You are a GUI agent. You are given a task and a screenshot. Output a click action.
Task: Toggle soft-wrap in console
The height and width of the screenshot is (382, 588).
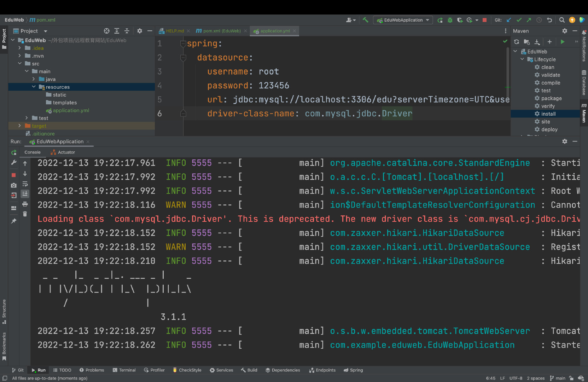pos(25,184)
